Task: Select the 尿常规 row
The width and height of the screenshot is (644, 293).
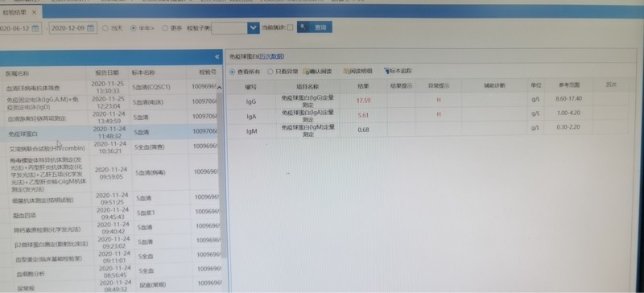Action: tap(111, 286)
